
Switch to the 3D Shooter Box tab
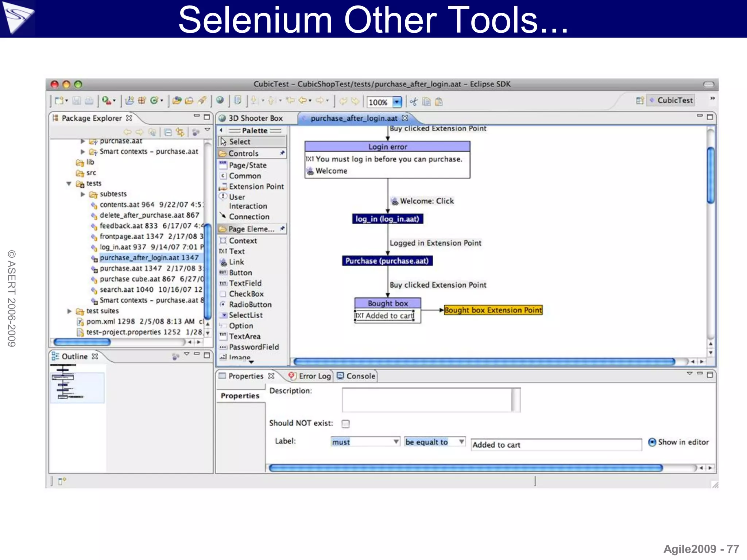coord(251,118)
